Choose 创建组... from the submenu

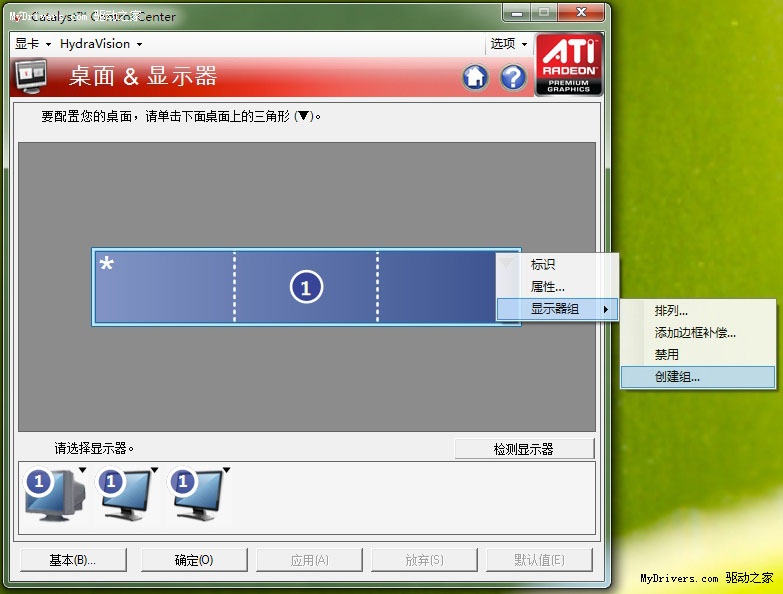[678, 377]
